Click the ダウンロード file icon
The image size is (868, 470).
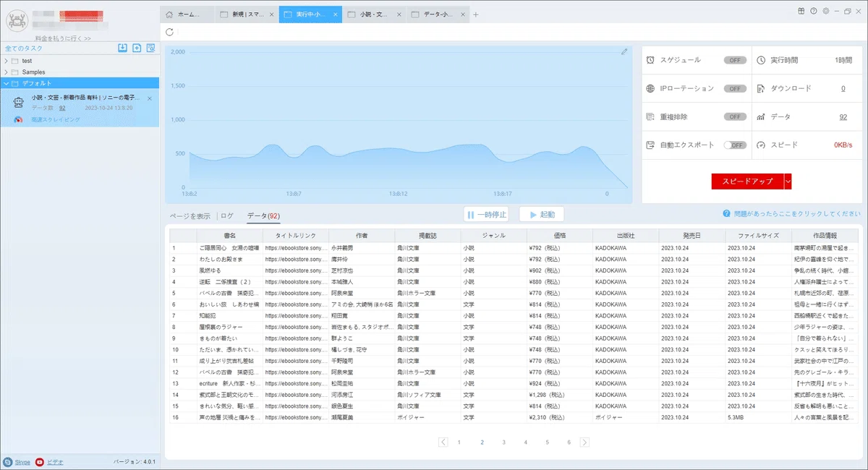(x=761, y=88)
